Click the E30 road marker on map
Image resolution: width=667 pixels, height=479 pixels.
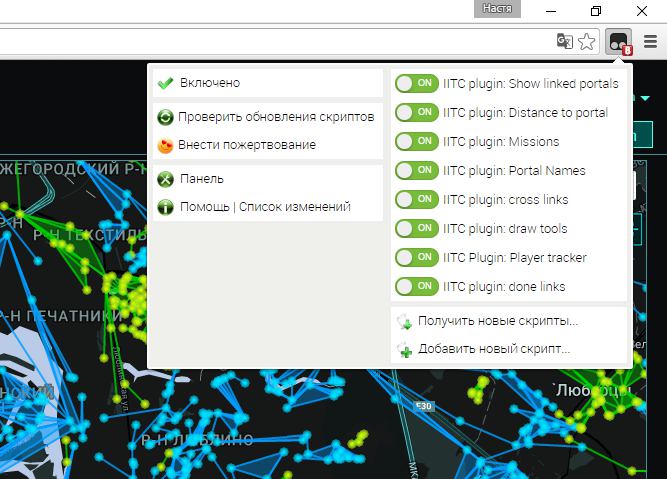pos(424,406)
